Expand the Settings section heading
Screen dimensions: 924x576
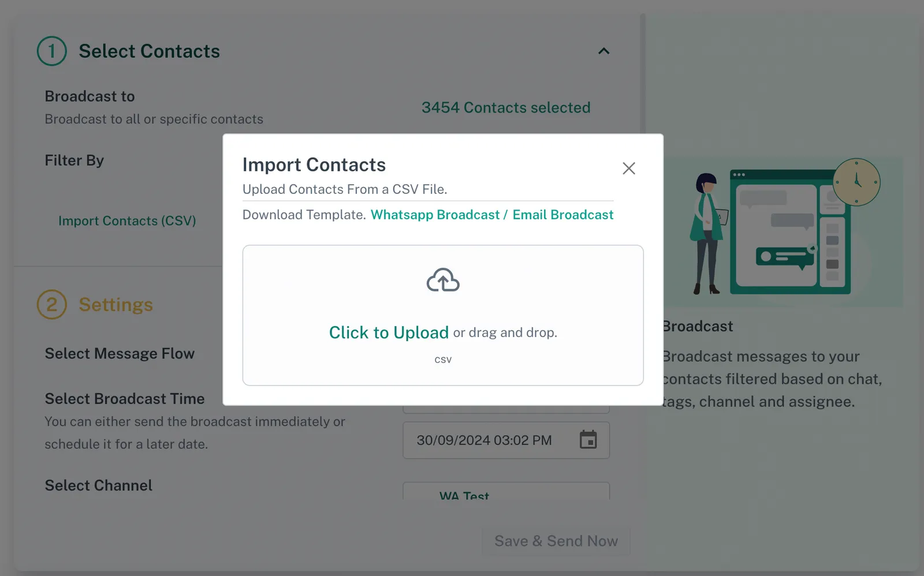[x=115, y=305]
